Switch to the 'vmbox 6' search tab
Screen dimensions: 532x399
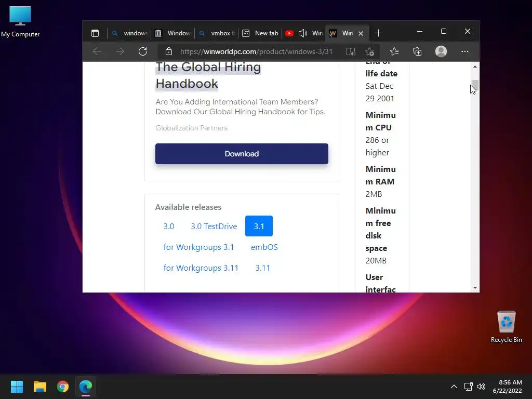point(217,33)
